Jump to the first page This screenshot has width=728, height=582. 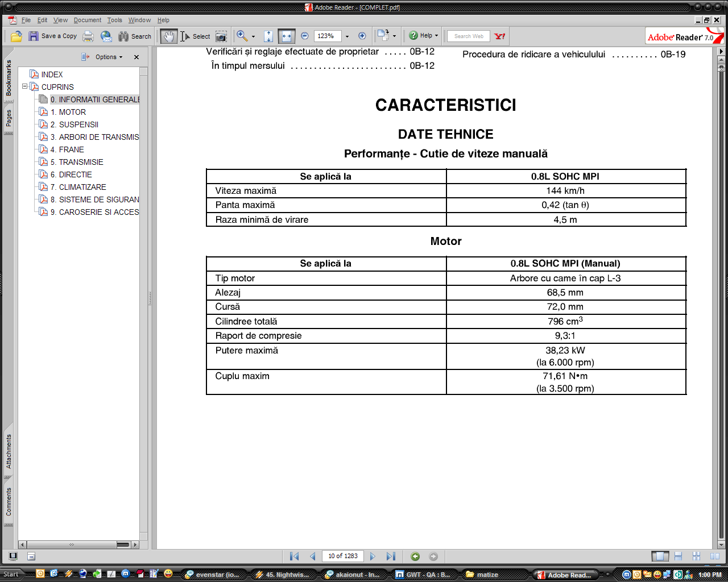coord(294,556)
